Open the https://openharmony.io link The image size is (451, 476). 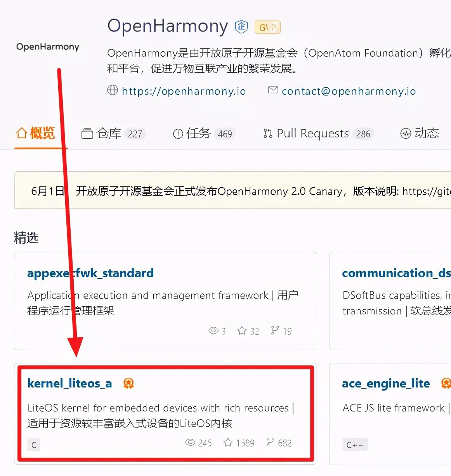(184, 91)
